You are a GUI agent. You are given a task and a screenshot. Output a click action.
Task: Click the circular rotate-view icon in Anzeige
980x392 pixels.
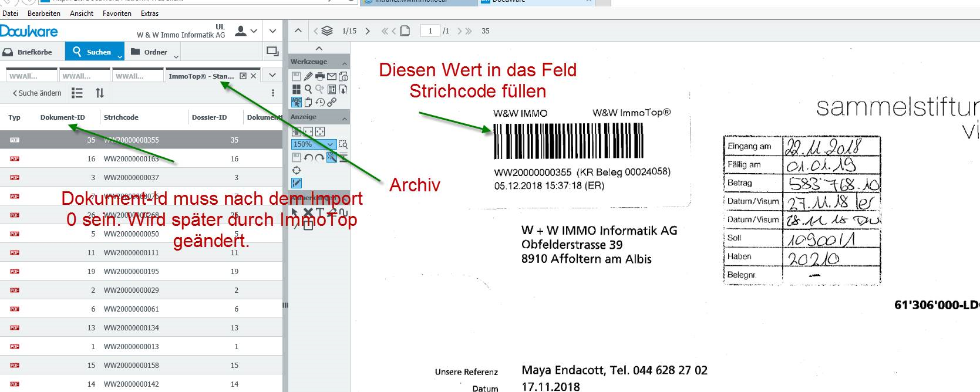[297, 170]
